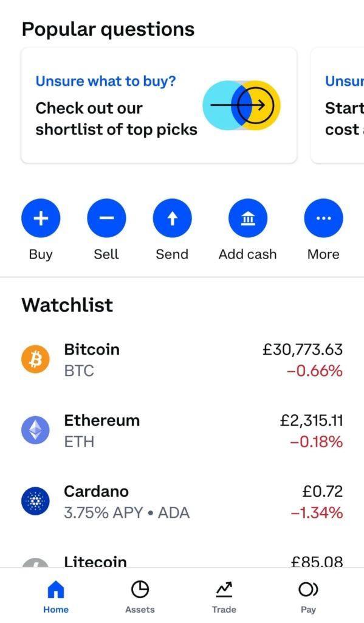
Task: Tap the Cardano coin logo
Action: pyautogui.click(x=35, y=501)
